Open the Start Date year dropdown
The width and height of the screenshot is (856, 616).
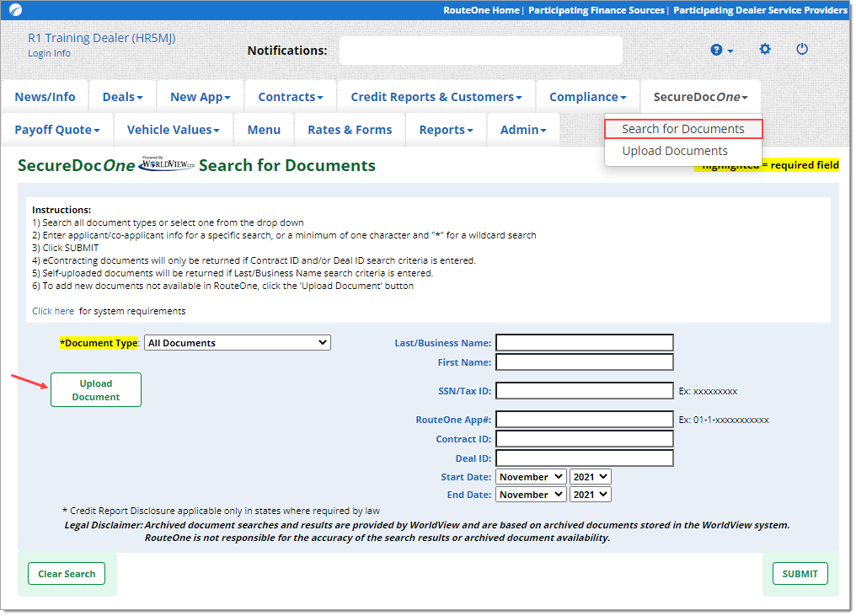[x=590, y=477]
